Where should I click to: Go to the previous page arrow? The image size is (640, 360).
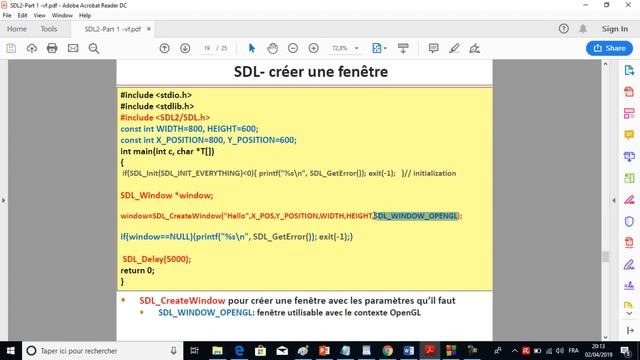click(x=164, y=48)
